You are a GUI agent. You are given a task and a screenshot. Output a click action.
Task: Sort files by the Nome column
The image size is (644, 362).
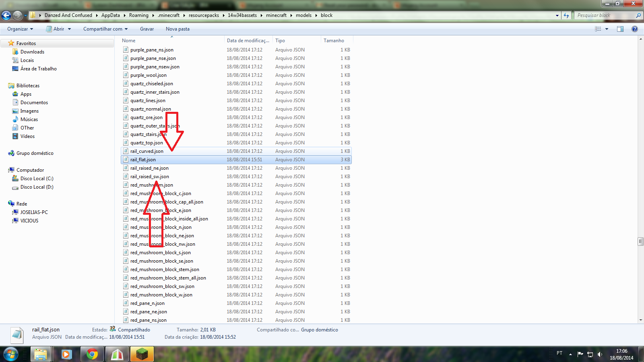click(x=173, y=41)
